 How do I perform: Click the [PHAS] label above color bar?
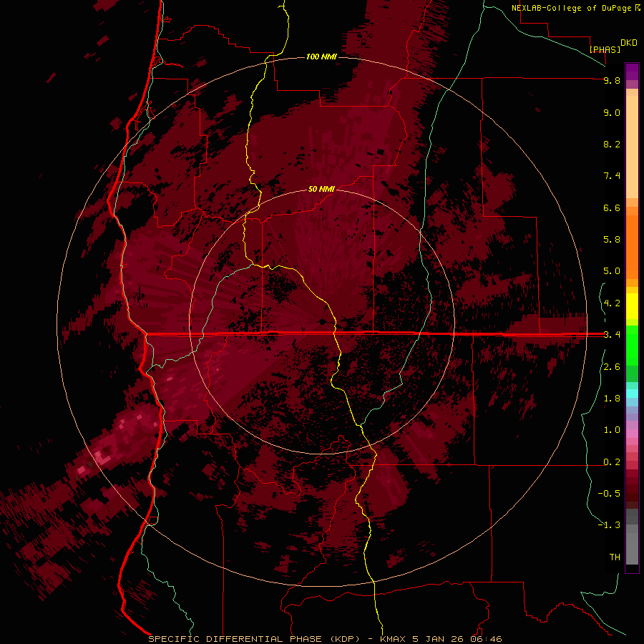pyautogui.click(x=605, y=49)
